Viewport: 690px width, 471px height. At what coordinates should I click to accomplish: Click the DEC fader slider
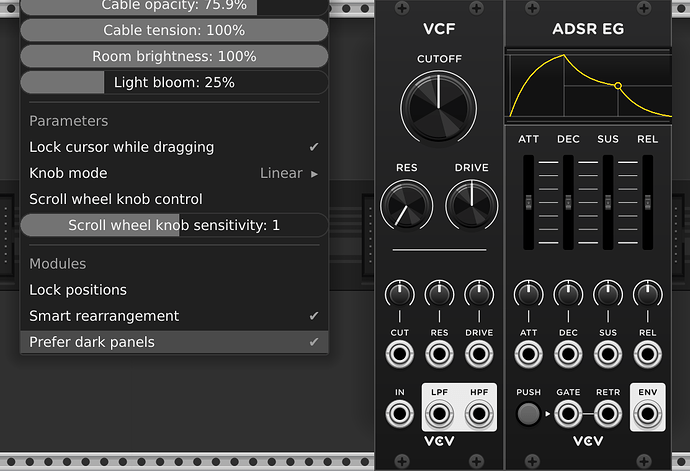pos(568,202)
